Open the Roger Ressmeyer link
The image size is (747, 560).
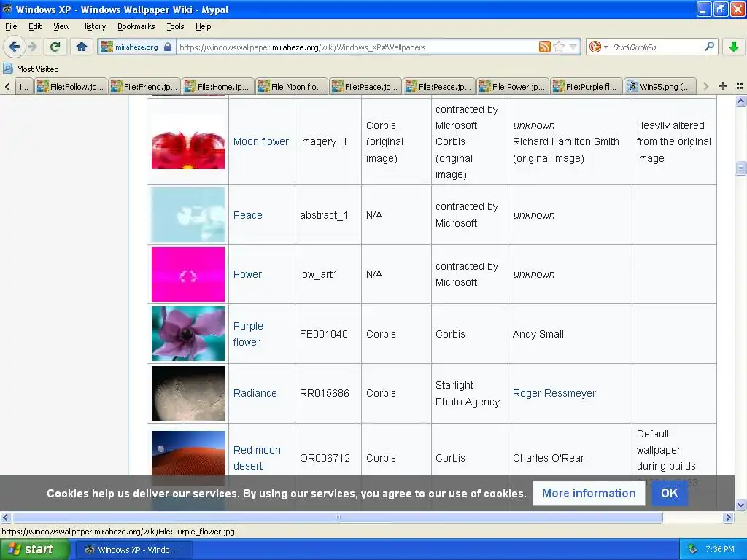554,393
